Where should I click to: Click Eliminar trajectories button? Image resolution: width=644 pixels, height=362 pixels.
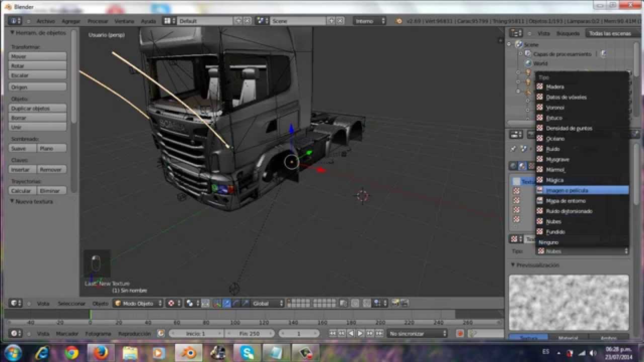tap(52, 191)
